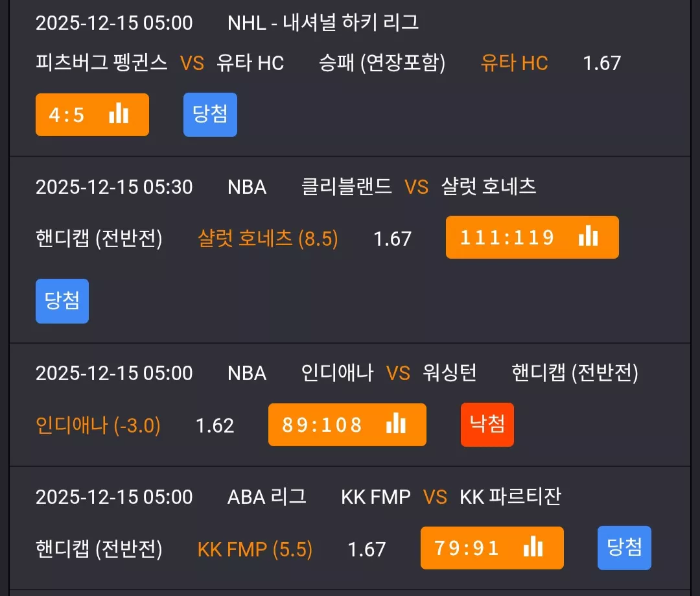
Task: Click 당첨 badge under Cleveland vs Charlotte match
Action: 62,301
